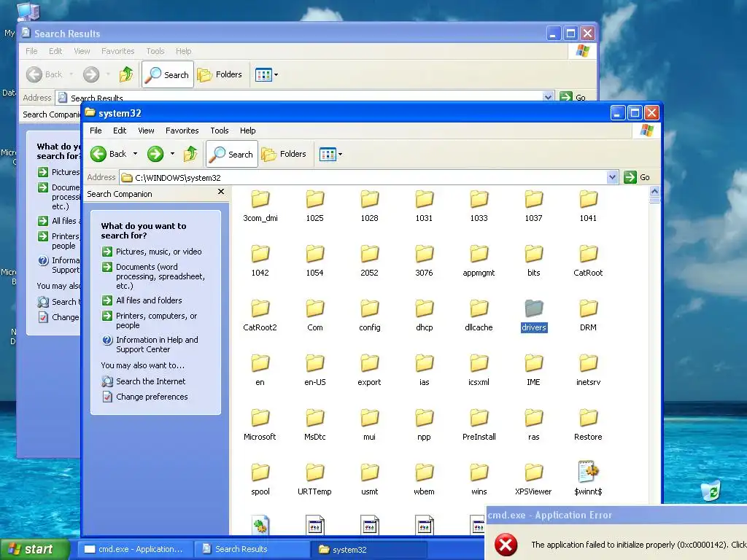Open the Recycle Bin desktop icon

[x=711, y=491]
